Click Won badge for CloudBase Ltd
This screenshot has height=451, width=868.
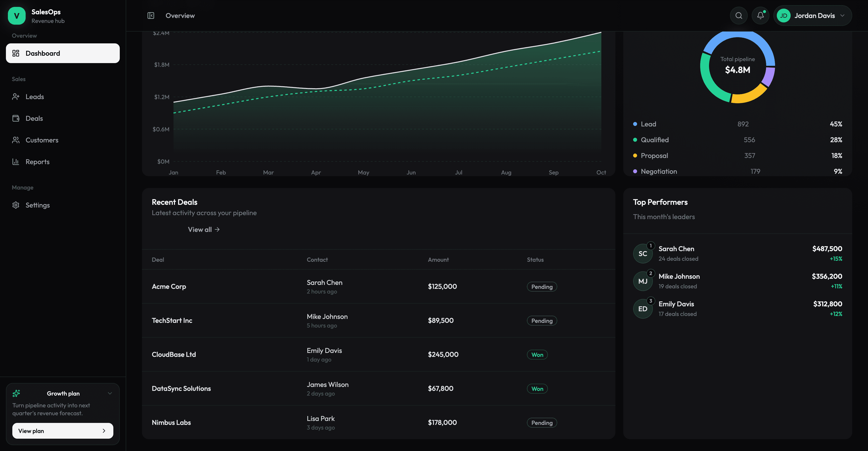[x=537, y=355]
